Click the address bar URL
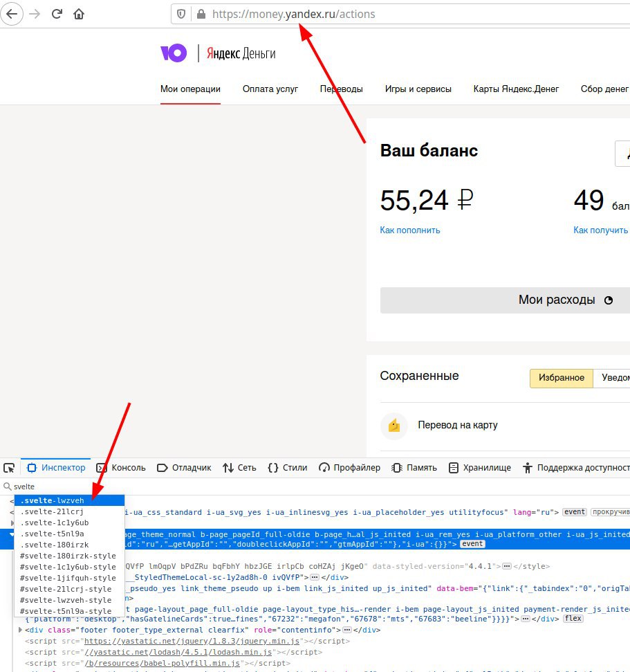 (x=293, y=15)
